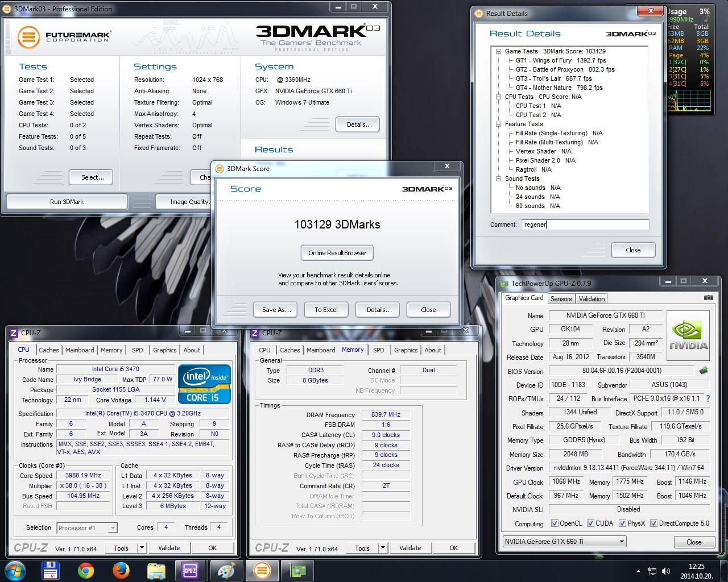
Task: Open the floppy disk app in the taskbar
Action: point(51,570)
